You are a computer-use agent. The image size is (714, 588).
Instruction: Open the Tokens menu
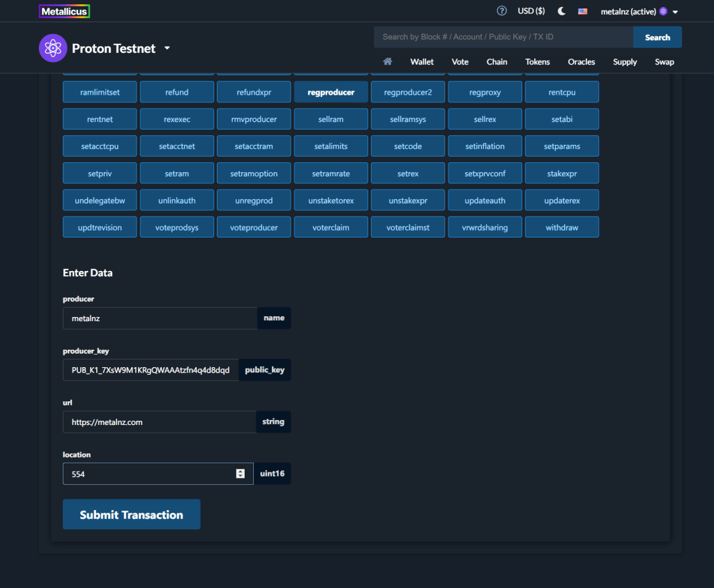(x=538, y=62)
